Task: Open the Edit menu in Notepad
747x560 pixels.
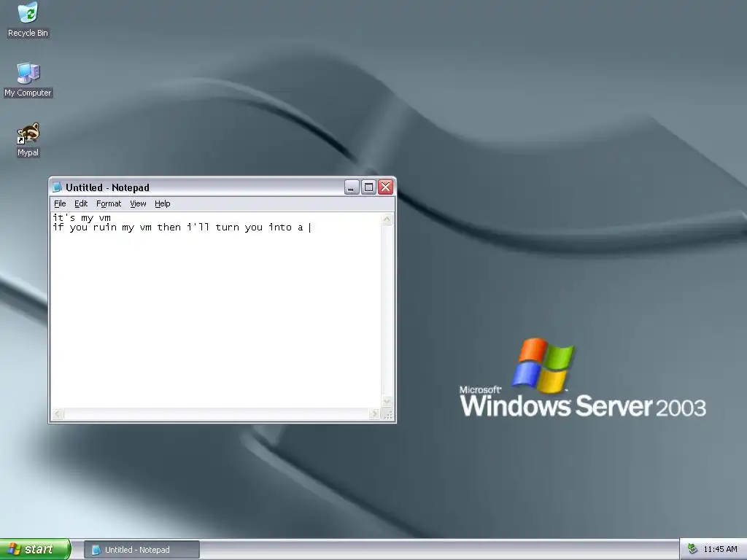Action: coord(81,204)
